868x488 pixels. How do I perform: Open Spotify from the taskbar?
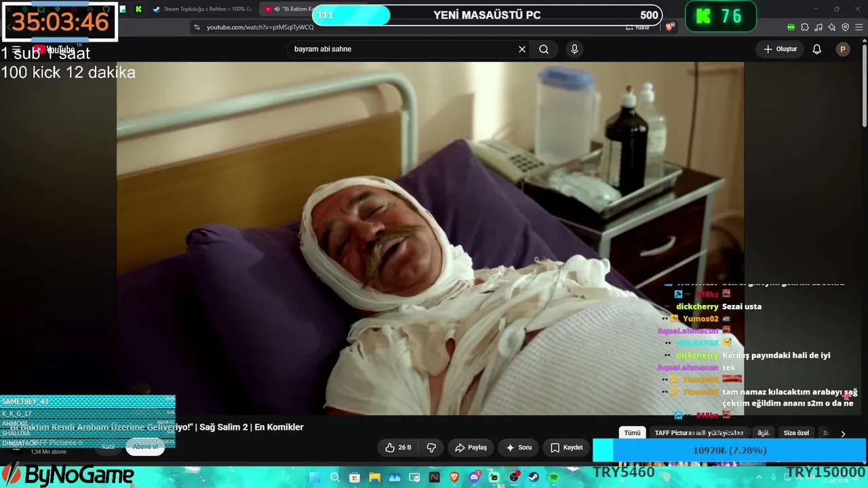tap(554, 477)
